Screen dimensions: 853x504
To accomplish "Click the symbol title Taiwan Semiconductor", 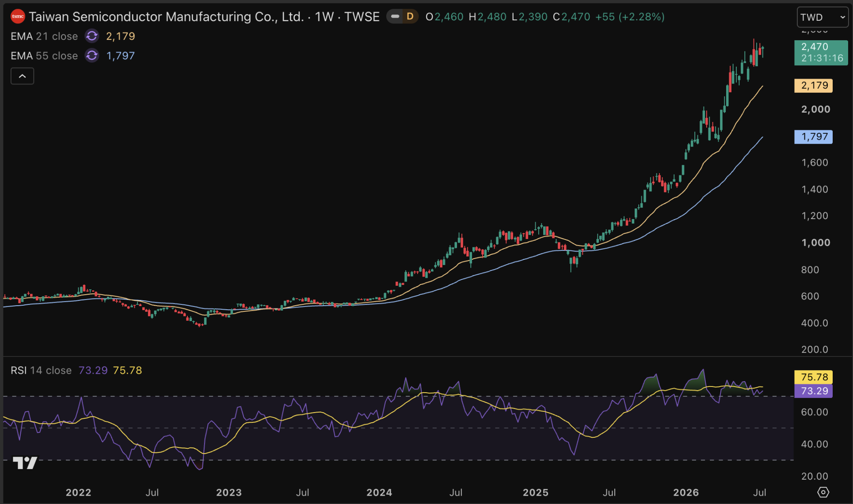I will coord(166,17).
